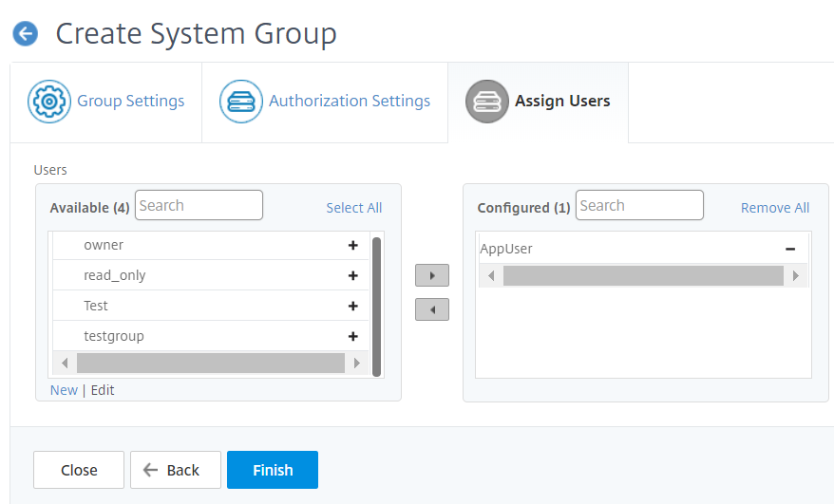Switch to Authorization Settings tab
834x504 pixels.
[325, 103]
